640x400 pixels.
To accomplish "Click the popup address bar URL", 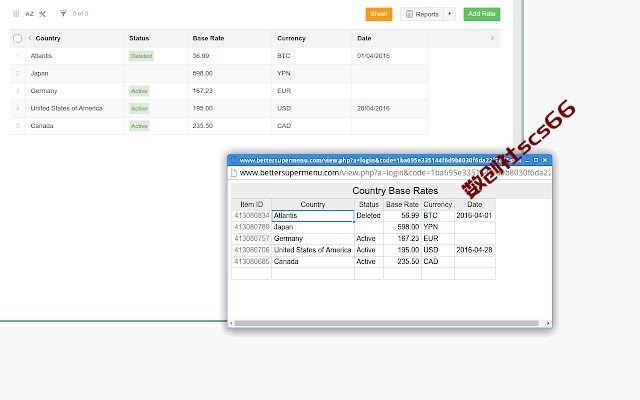I will (x=394, y=173).
